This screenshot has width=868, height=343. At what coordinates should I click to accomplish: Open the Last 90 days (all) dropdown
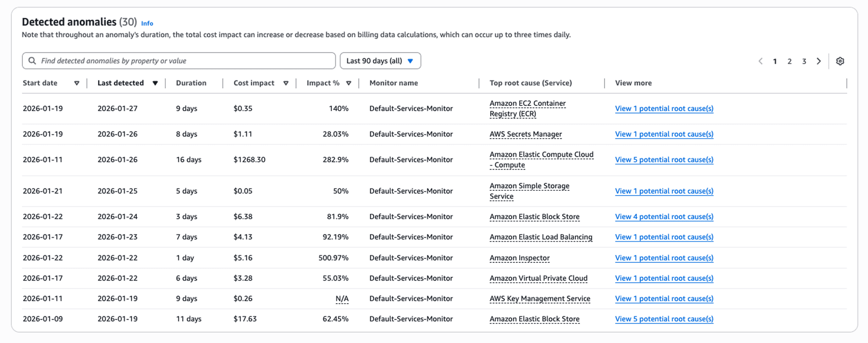click(380, 61)
